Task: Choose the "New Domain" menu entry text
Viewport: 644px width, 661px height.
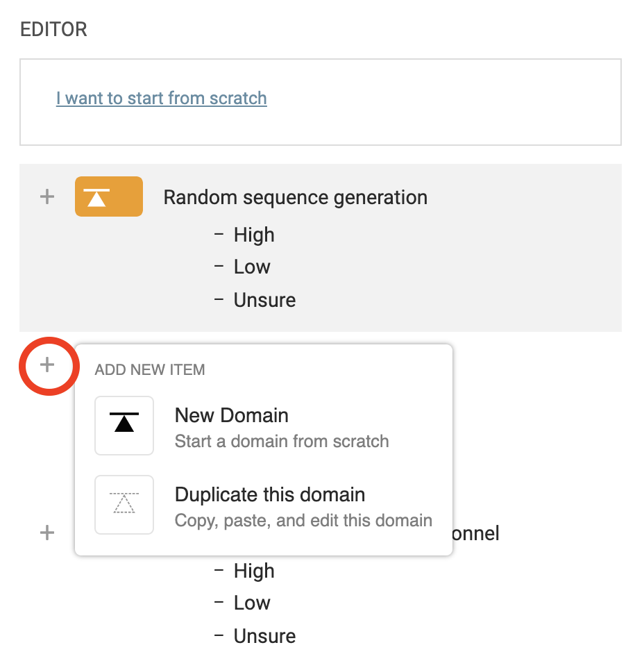Action: (x=232, y=415)
